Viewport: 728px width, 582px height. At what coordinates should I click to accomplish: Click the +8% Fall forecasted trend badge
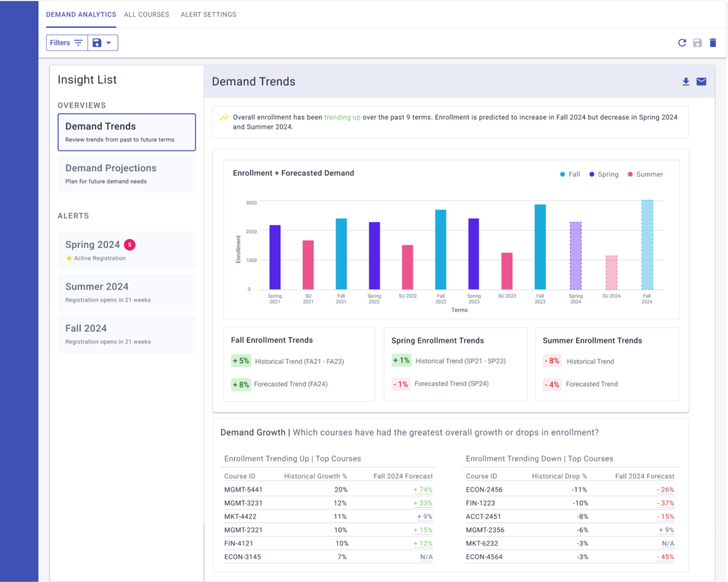pyautogui.click(x=241, y=384)
